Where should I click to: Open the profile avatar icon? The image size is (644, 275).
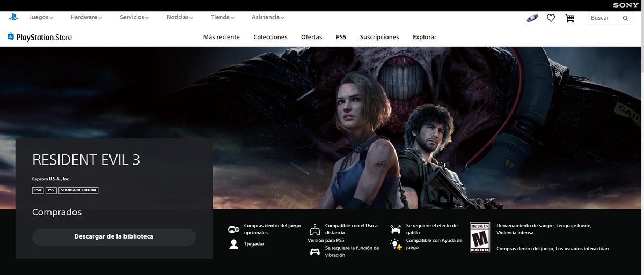point(532,18)
